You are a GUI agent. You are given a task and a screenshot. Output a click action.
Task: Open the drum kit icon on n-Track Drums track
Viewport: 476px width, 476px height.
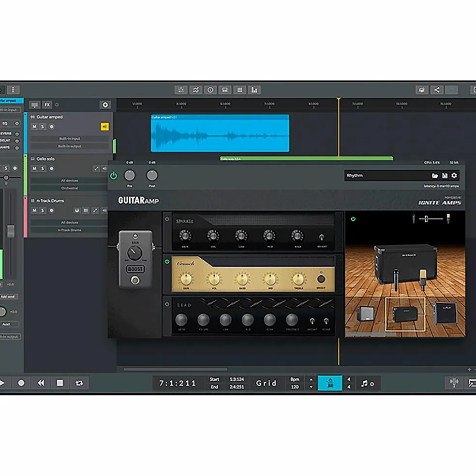tap(77, 210)
